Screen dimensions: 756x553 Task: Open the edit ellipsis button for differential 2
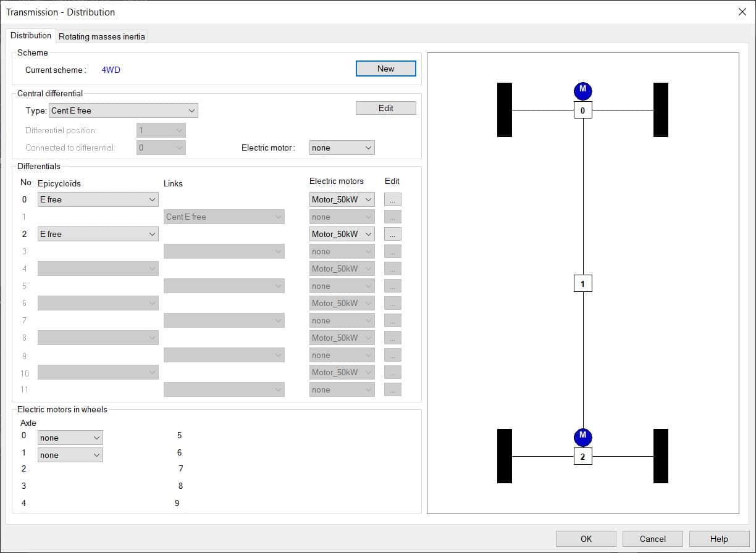[x=392, y=234]
